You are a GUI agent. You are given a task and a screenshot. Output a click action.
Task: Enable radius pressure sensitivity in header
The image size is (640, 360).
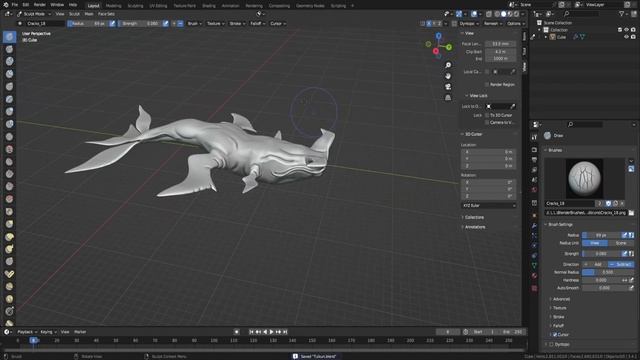pyautogui.click(x=112, y=24)
